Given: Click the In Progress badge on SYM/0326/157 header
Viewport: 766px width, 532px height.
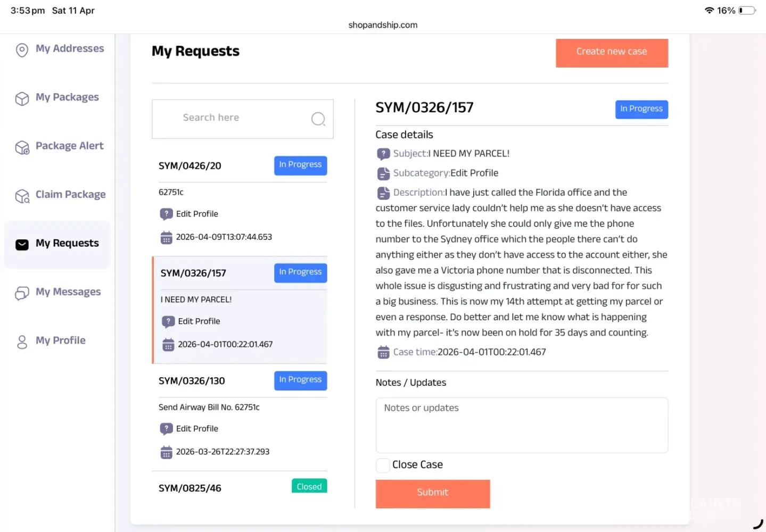Looking at the screenshot, I should tap(641, 109).
